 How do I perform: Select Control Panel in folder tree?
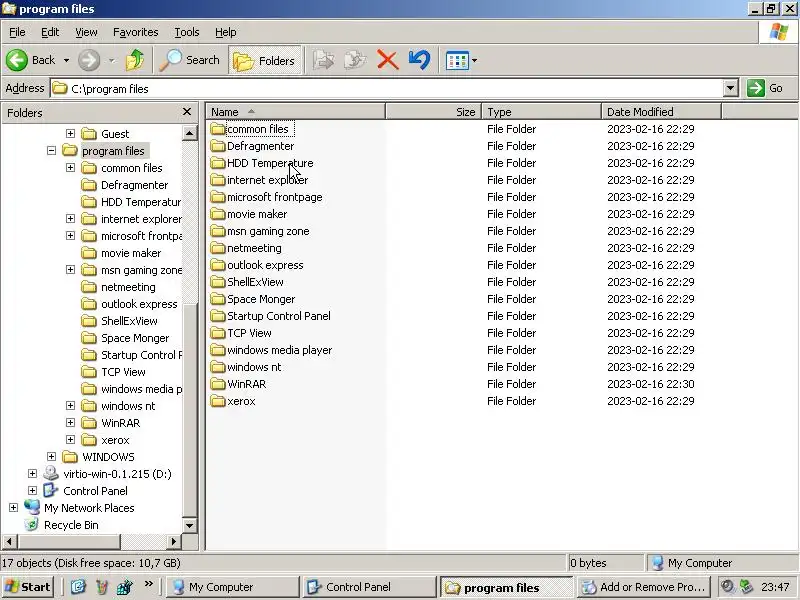[95, 491]
